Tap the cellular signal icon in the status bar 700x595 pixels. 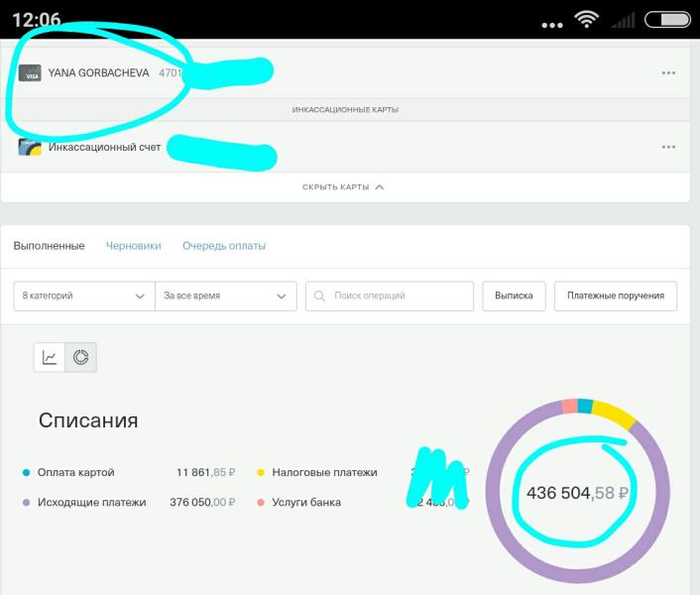tap(623, 21)
